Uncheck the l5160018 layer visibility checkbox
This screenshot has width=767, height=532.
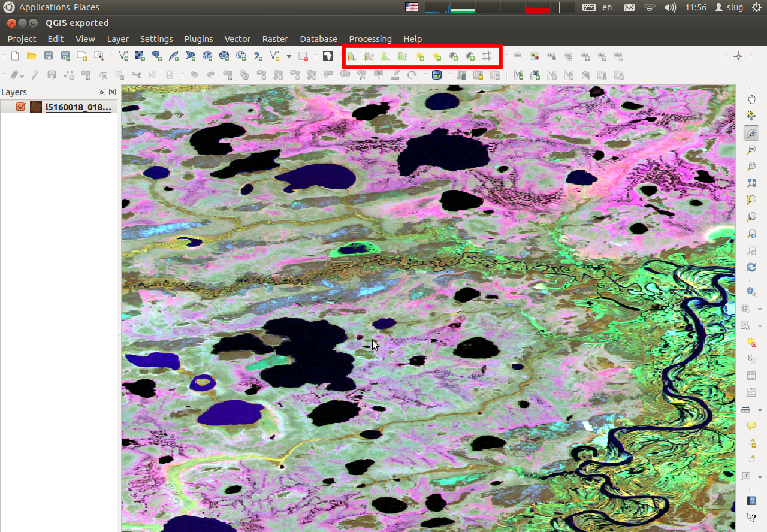tap(21, 107)
